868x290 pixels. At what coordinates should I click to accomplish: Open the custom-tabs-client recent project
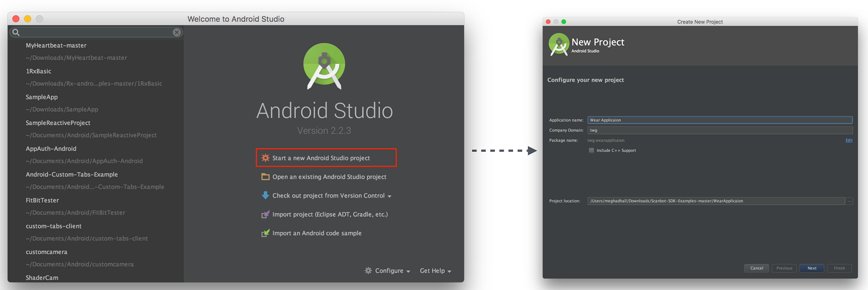click(54, 226)
